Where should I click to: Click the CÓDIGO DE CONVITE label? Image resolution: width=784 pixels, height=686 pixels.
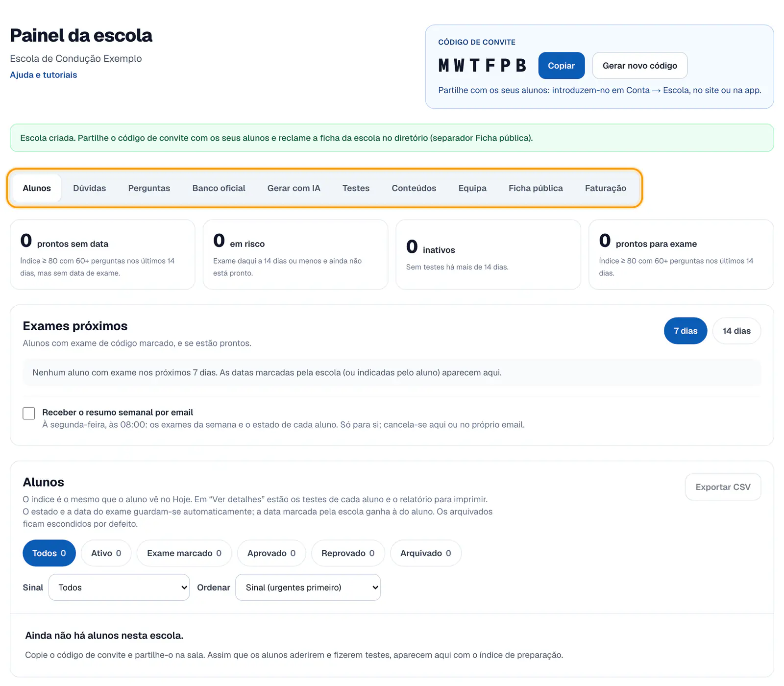coord(477,42)
